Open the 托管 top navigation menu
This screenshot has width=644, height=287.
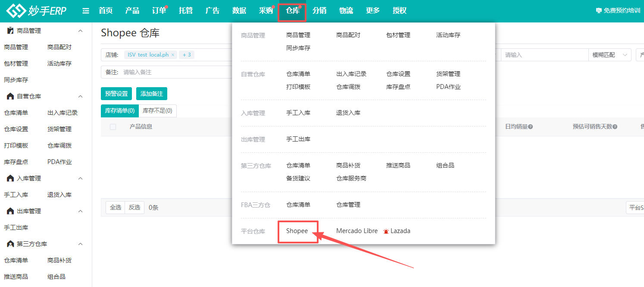[x=186, y=11]
